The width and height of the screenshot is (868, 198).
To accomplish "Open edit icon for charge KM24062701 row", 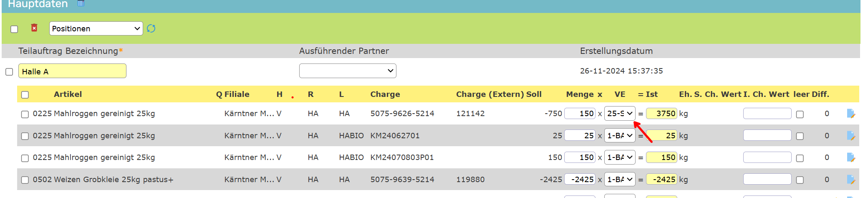I will (850, 136).
